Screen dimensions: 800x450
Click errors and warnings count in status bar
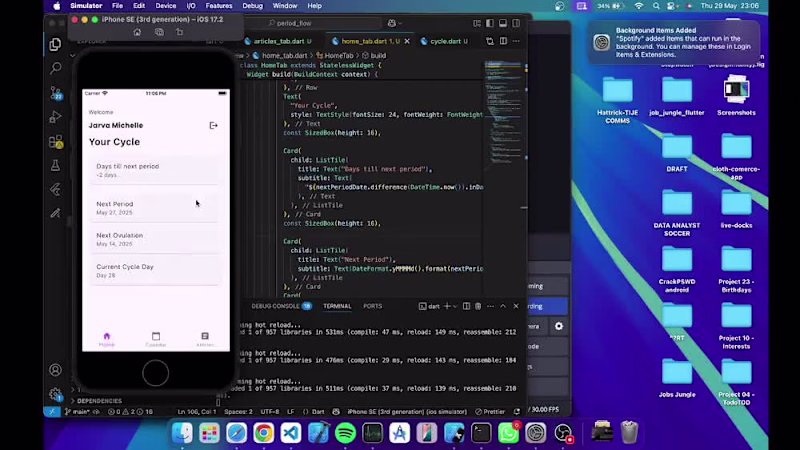coord(130,412)
